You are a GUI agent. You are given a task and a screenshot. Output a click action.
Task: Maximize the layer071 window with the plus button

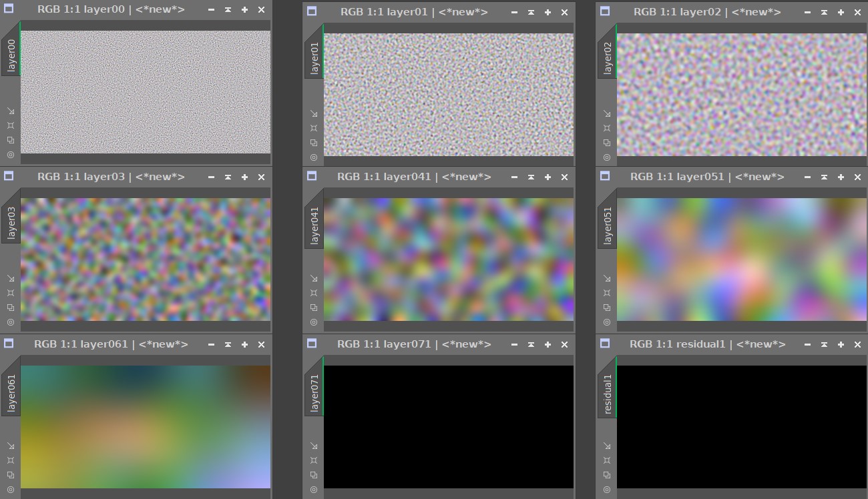click(x=548, y=345)
